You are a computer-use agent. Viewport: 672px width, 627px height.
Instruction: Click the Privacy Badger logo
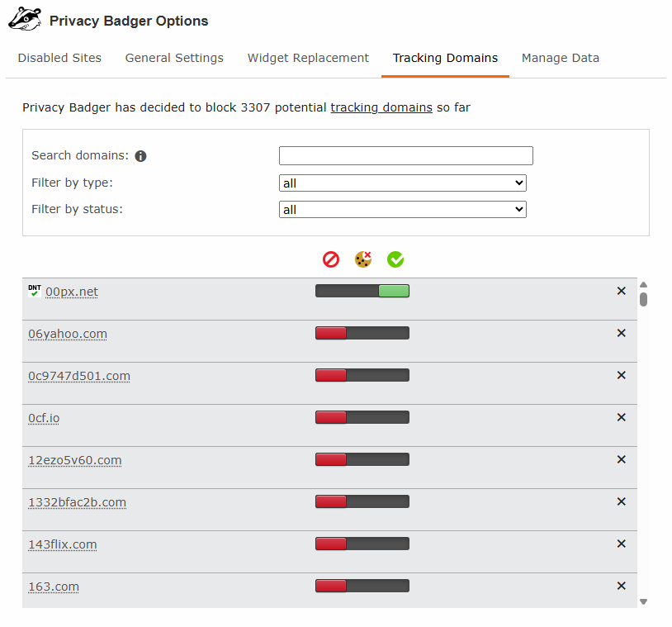pos(24,18)
